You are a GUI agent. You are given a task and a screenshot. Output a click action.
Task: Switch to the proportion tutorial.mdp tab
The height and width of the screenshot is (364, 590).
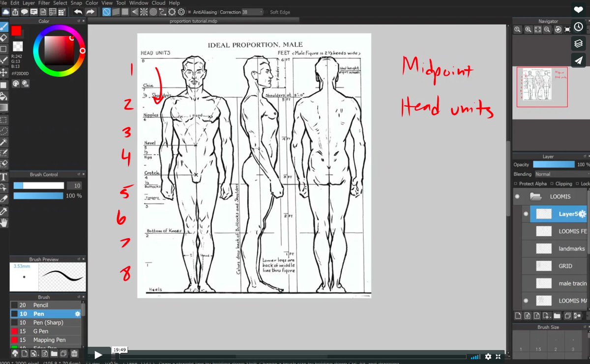[x=193, y=21]
